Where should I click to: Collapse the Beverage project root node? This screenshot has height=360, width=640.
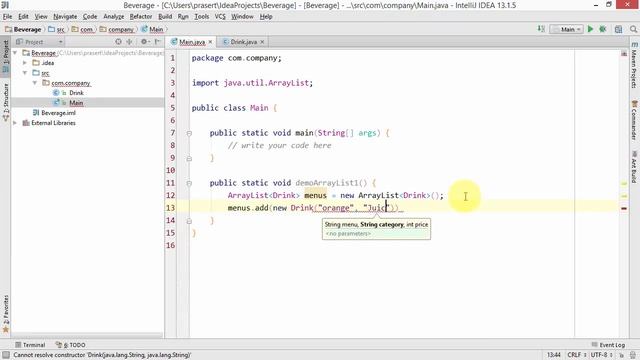(x=15, y=53)
